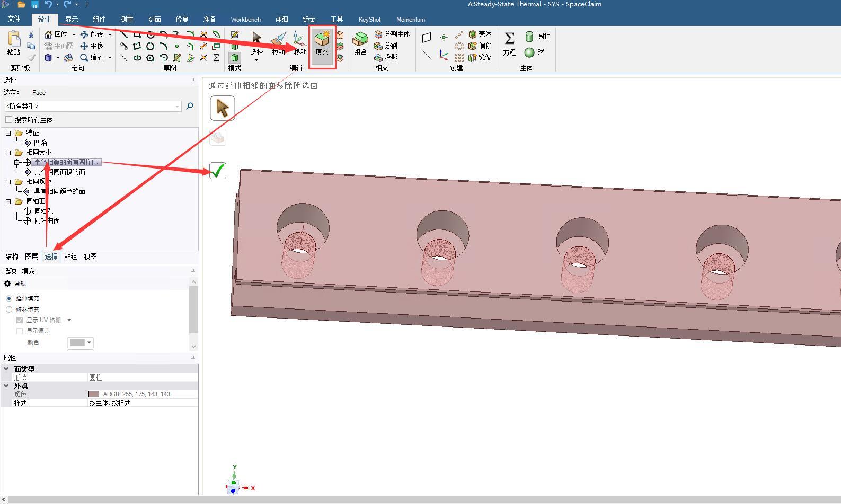Viewport: 841px width, 504px height.
Task: Select 具有相同面积的面 tree item
Action: 59,172
